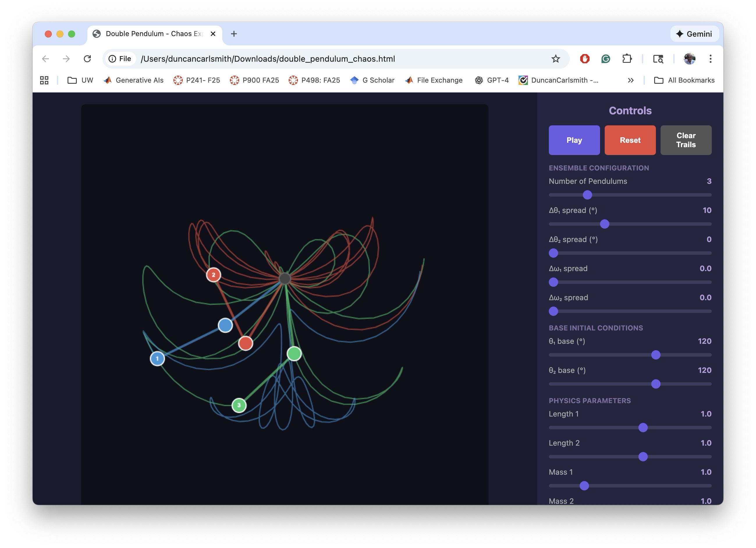Open the browser Extensions puzzle icon
This screenshot has height=548, width=756.
(x=627, y=59)
